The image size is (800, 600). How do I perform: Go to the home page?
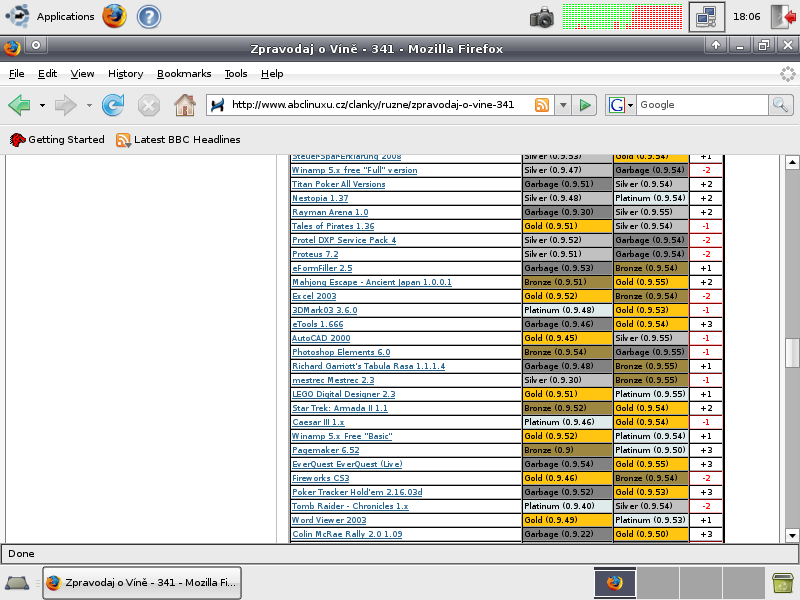[185, 105]
